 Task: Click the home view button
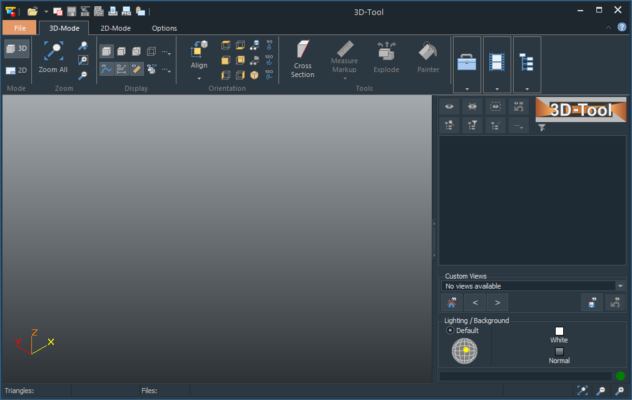(x=451, y=302)
